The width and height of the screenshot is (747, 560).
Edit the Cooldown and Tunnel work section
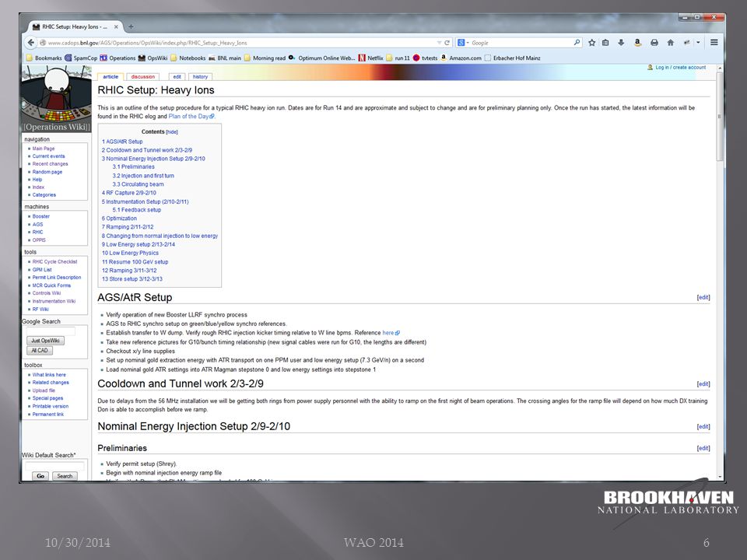point(703,383)
